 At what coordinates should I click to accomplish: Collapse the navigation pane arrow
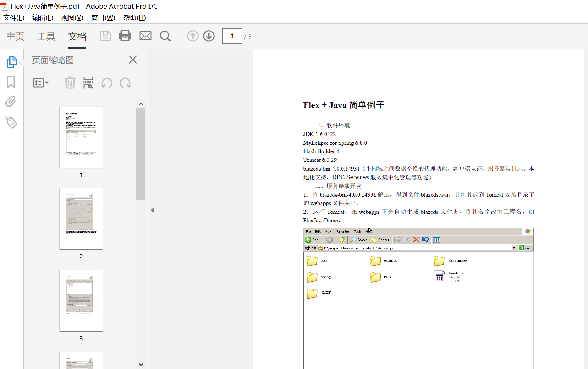(153, 210)
